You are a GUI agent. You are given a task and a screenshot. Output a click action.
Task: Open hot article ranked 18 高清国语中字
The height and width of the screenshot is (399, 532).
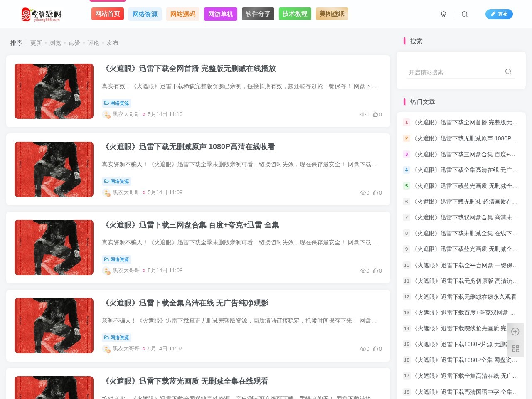click(466, 392)
